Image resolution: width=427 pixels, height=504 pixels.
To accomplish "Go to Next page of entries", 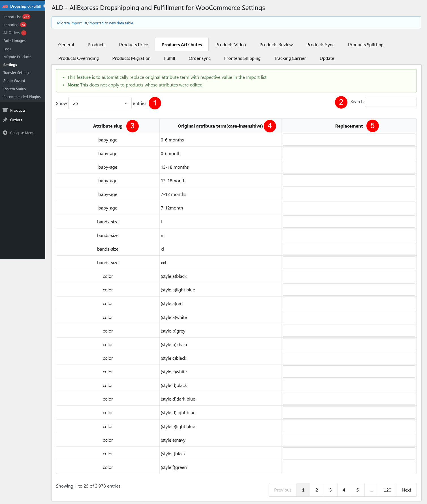I will 406,490.
